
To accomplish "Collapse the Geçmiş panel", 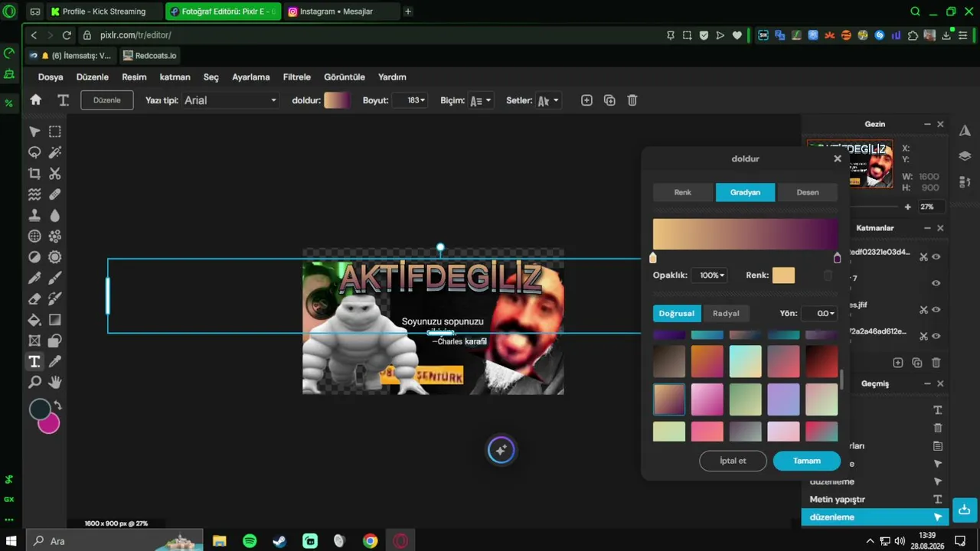I will tap(927, 383).
